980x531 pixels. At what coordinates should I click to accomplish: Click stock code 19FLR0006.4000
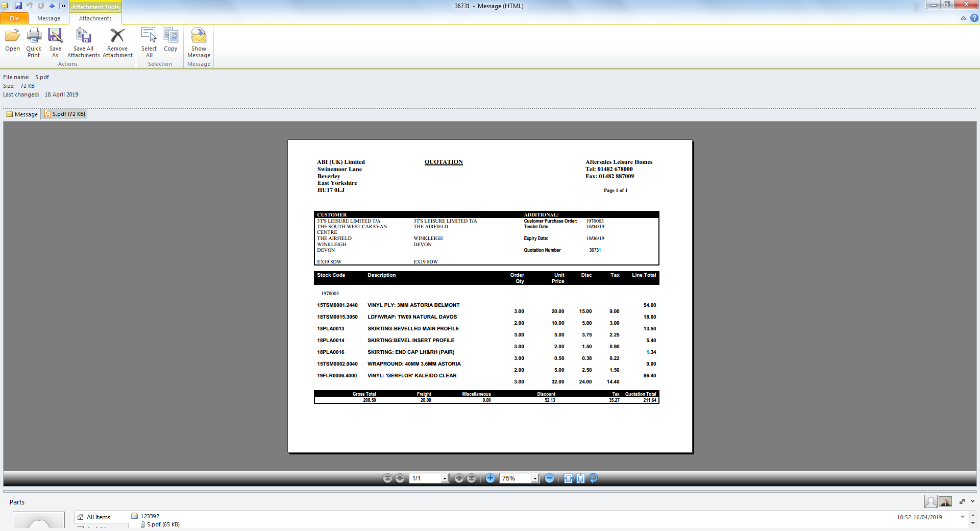[337, 376]
